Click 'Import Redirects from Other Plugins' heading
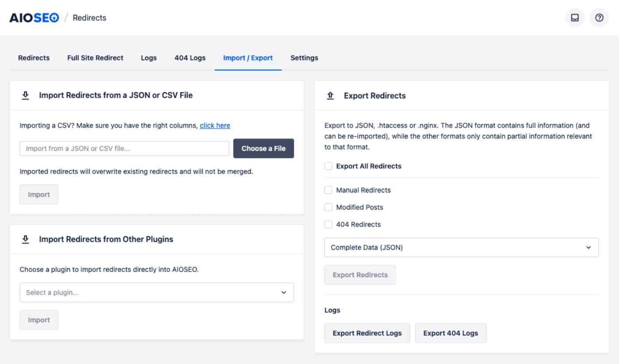 [x=106, y=239]
